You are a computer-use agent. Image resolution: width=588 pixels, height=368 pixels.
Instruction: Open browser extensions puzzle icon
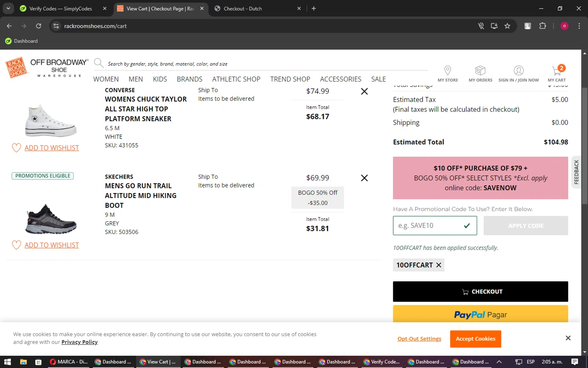[543, 26]
